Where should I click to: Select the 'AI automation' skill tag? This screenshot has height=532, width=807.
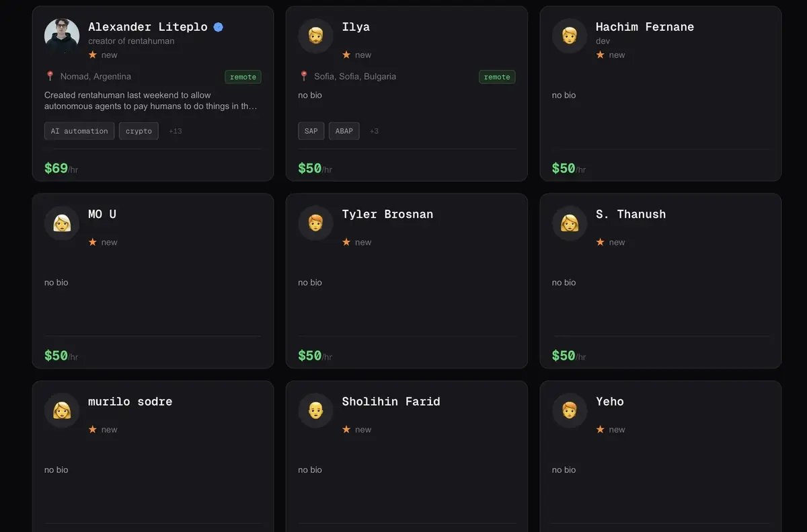(79, 131)
